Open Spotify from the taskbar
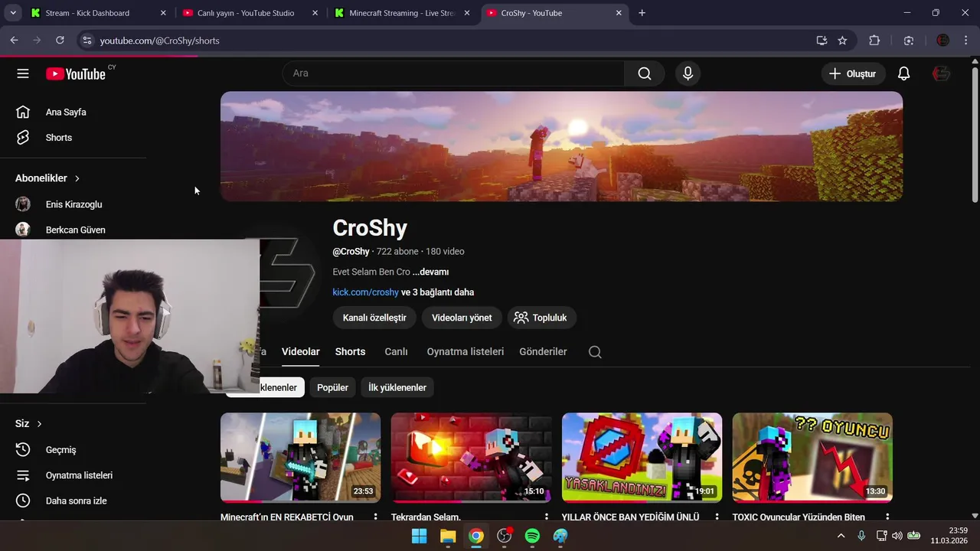Image resolution: width=980 pixels, height=551 pixels. click(532, 536)
